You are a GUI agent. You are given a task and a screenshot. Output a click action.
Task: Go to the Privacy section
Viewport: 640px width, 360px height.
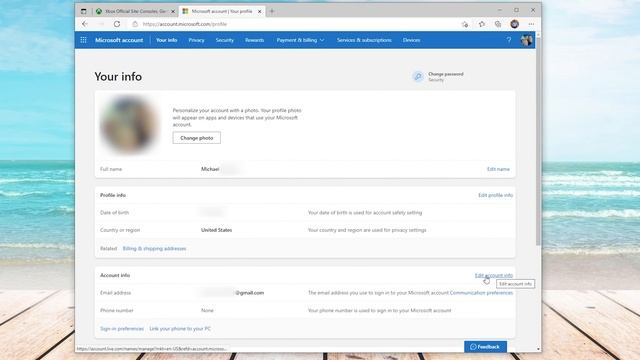(196, 40)
